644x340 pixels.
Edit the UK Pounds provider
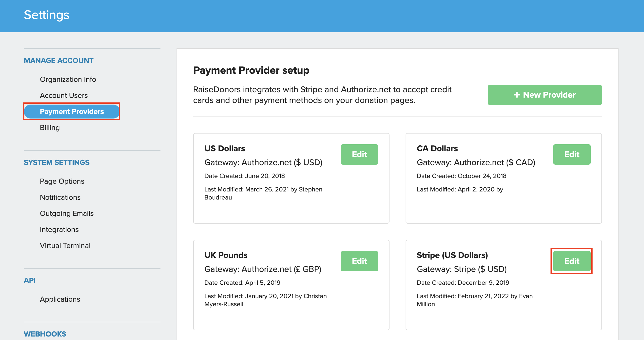click(359, 261)
